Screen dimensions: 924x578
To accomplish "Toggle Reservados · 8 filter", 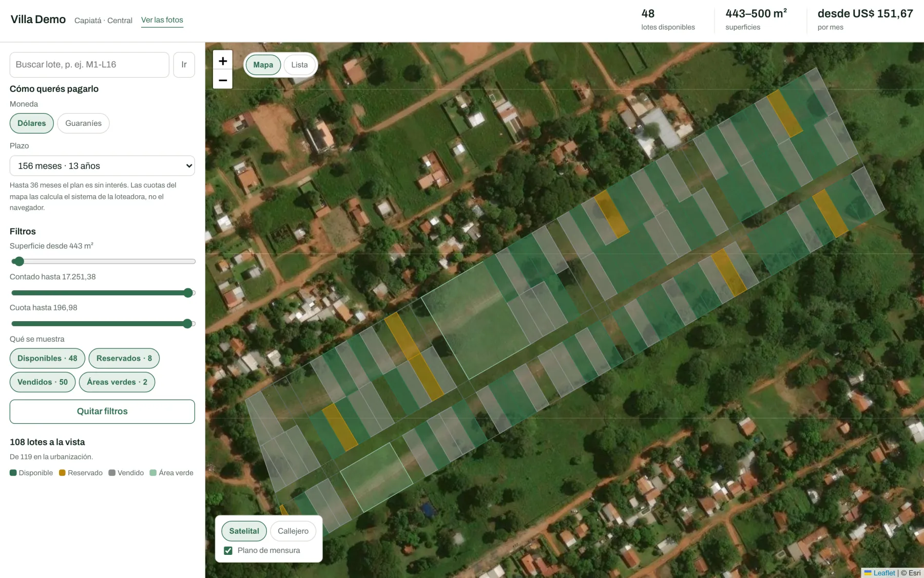I will click(124, 359).
